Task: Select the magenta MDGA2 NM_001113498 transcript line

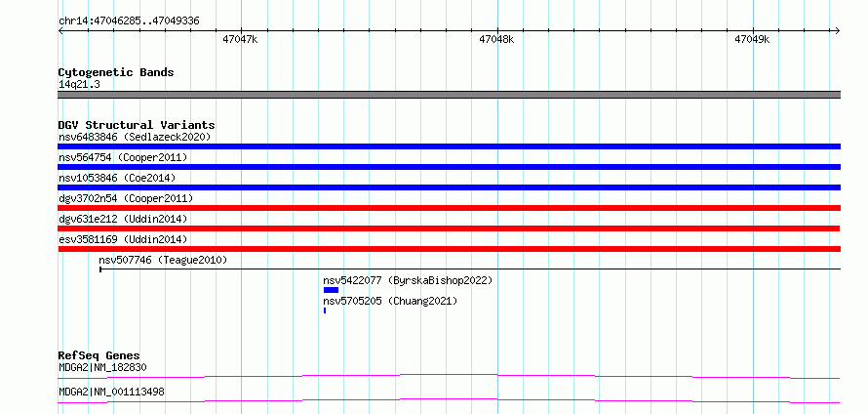Action: click(x=449, y=400)
